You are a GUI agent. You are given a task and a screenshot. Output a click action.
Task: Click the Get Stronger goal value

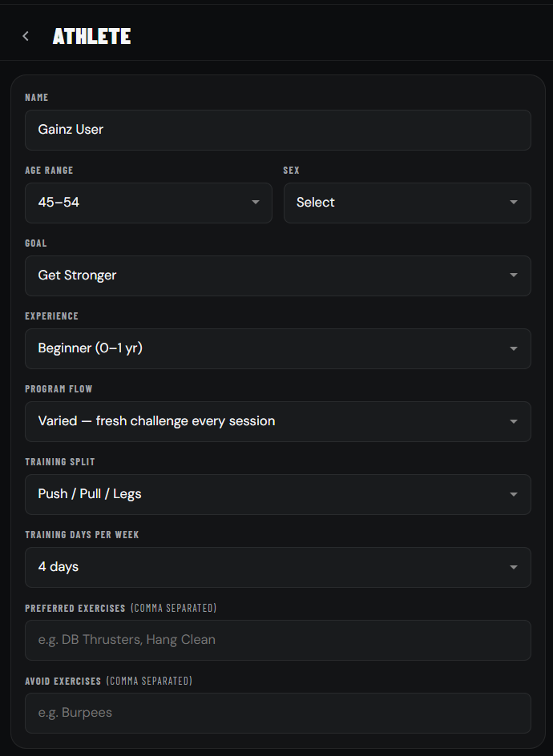[x=77, y=275]
